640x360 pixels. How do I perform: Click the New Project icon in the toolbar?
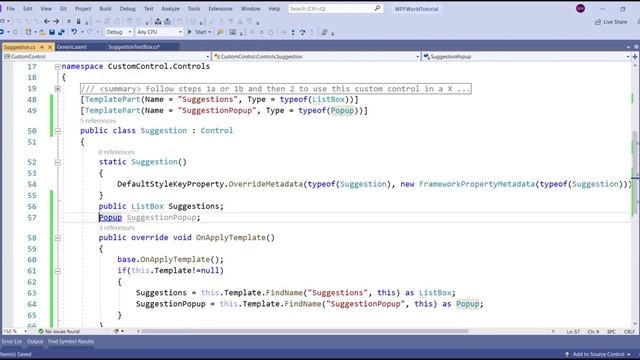(28, 32)
